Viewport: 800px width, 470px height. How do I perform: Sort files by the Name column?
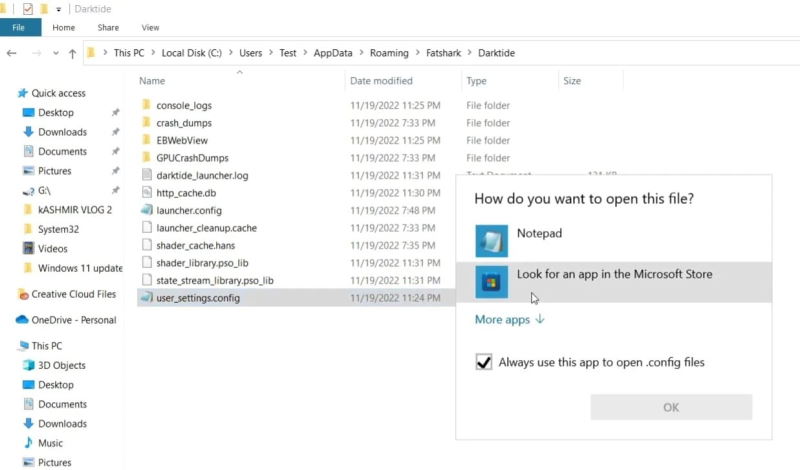click(152, 81)
